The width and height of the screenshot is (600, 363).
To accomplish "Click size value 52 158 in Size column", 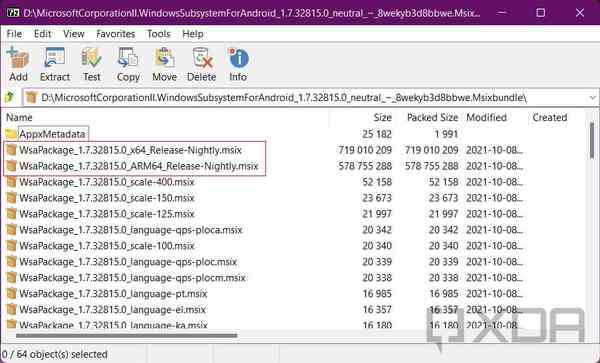I will [x=377, y=182].
